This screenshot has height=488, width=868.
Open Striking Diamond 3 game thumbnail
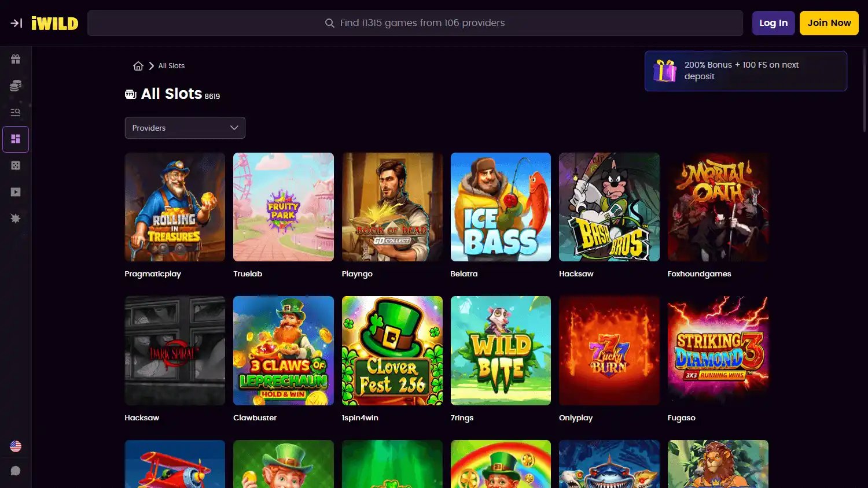click(x=718, y=350)
